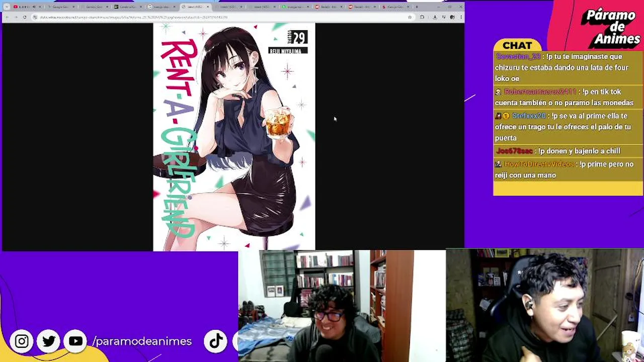644x362 pixels.
Task: Click the YouTube icon in the overlay
Action: click(75, 341)
